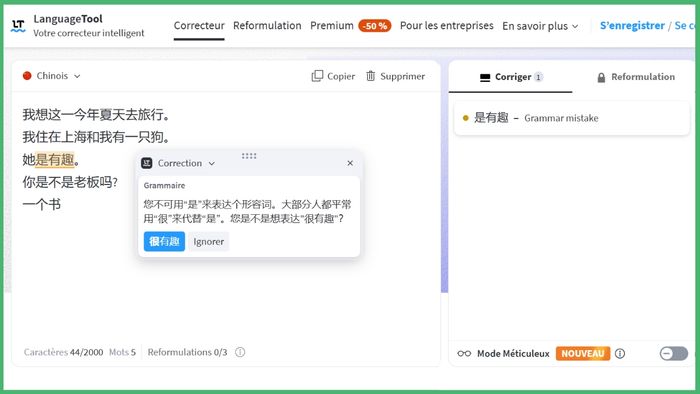Click the highlighted 是有趣 text in editor

(54, 159)
